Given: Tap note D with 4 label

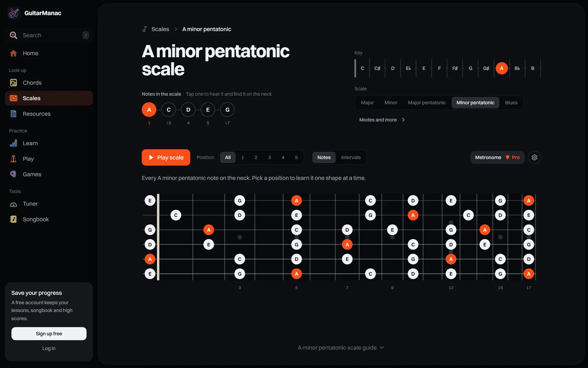Looking at the screenshot, I should 188,110.
